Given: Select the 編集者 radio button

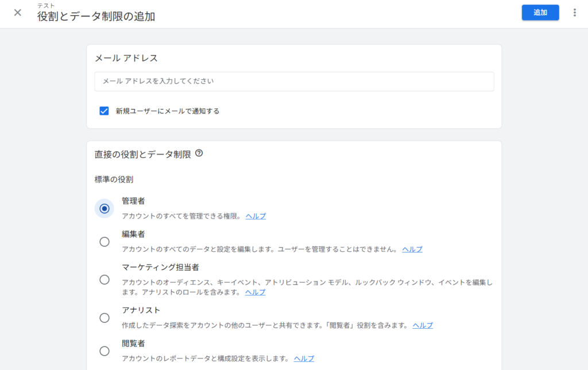Looking at the screenshot, I should coord(105,242).
